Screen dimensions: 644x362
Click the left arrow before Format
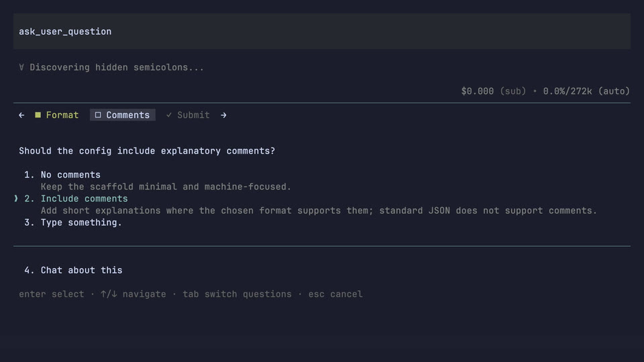(21, 115)
